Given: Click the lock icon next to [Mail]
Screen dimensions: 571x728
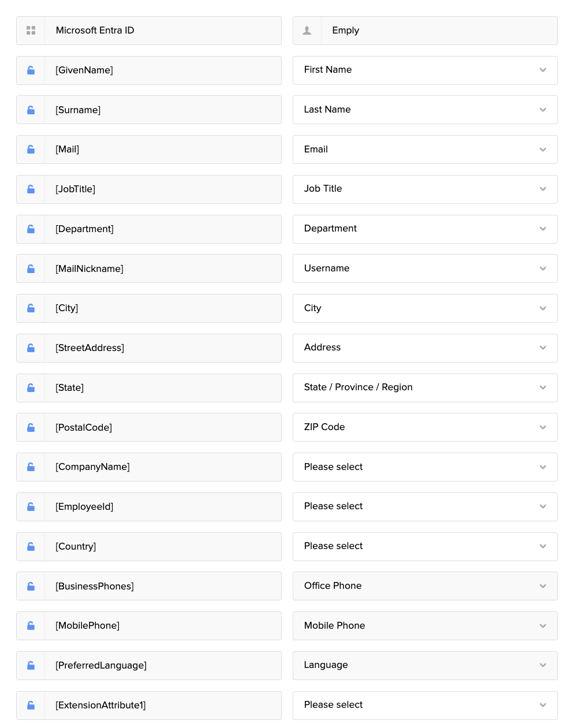Looking at the screenshot, I should [x=31, y=150].
